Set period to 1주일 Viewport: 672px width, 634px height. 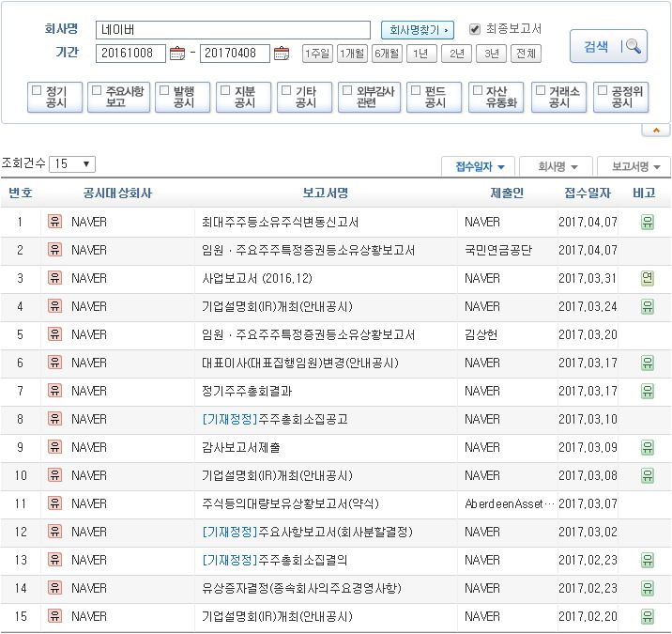[x=317, y=54]
